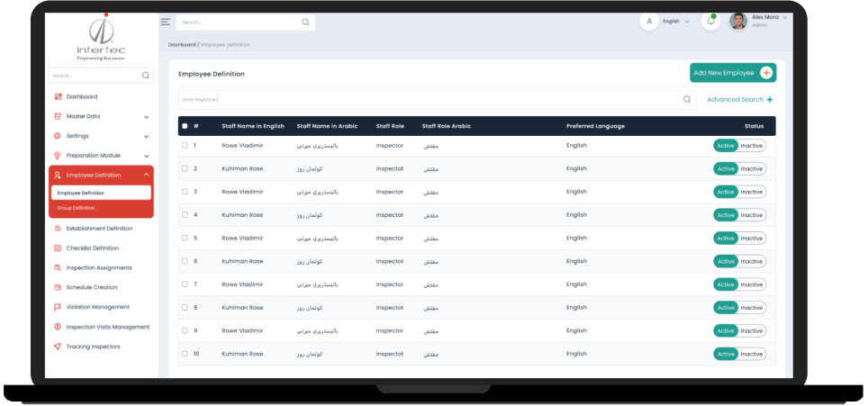Click the hamburger menu icon
This screenshot has width=868, height=406.
click(x=166, y=22)
